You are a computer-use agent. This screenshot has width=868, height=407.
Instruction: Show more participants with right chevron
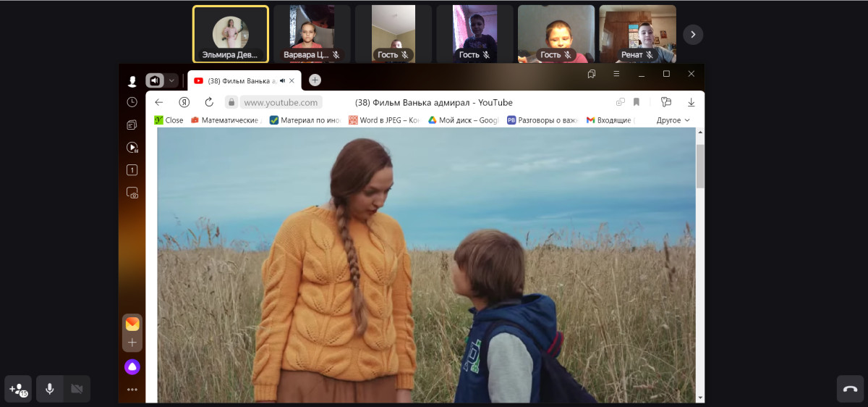coord(693,34)
